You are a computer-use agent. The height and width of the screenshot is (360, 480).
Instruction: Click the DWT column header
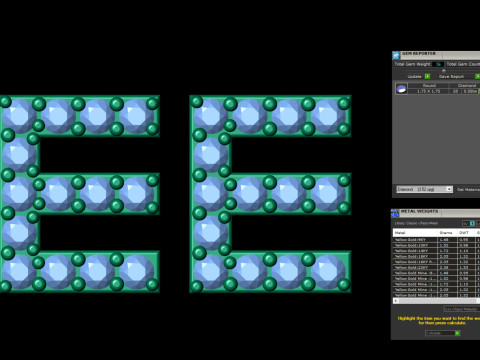click(466, 233)
